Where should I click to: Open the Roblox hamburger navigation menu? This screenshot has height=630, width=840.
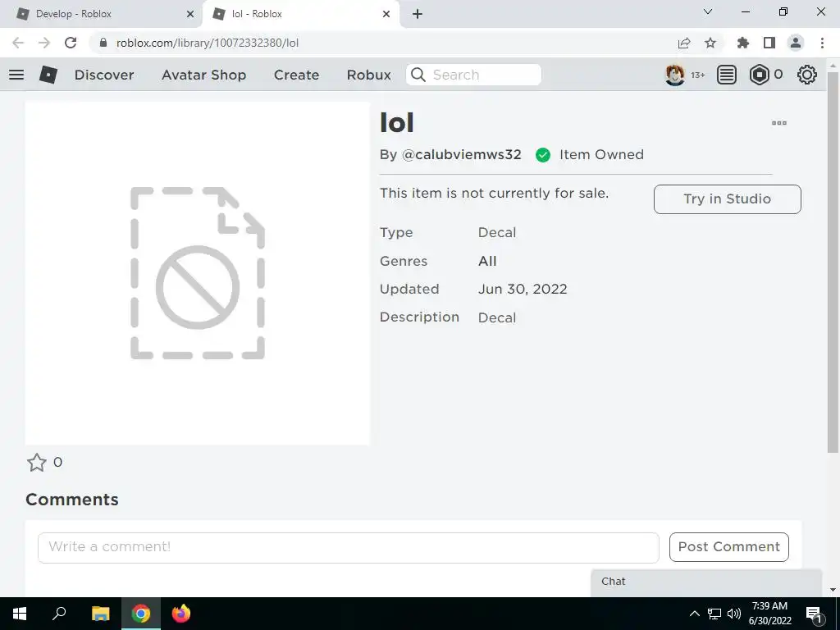coord(16,75)
